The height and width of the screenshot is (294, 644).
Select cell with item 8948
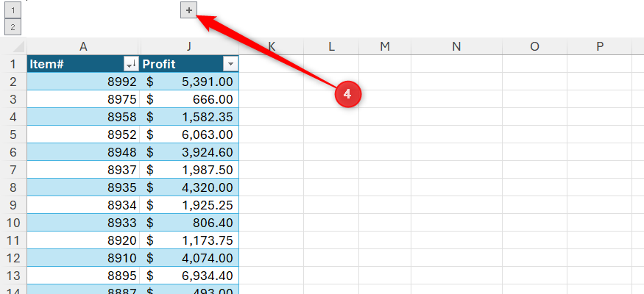(83, 152)
